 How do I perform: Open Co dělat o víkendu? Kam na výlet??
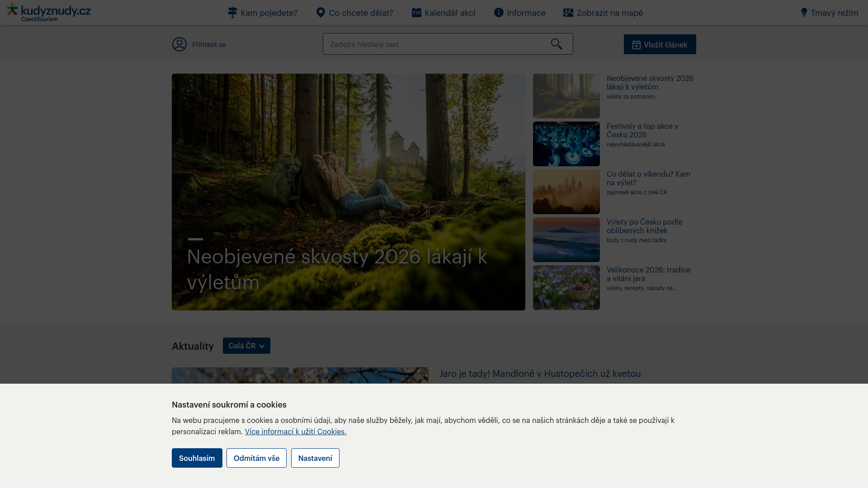coord(648,178)
